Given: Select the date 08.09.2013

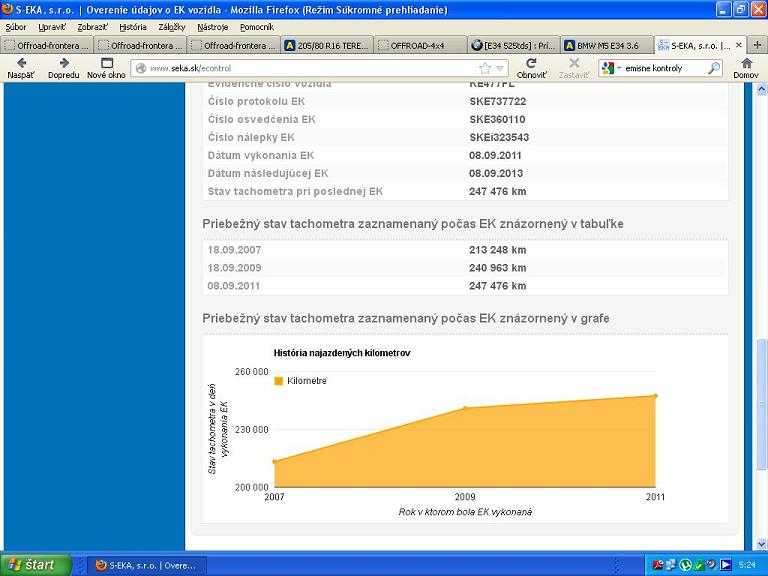Looking at the screenshot, I should [496, 173].
